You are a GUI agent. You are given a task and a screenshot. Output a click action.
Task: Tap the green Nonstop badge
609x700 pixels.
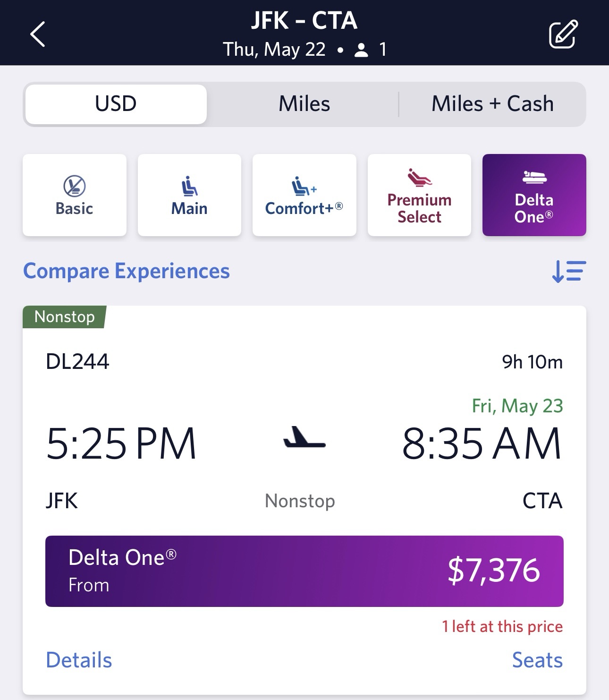65,316
